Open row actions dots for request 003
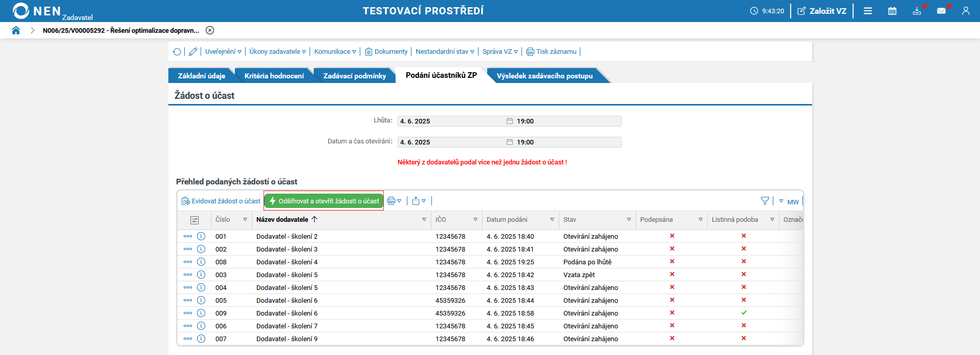 pyautogui.click(x=188, y=275)
